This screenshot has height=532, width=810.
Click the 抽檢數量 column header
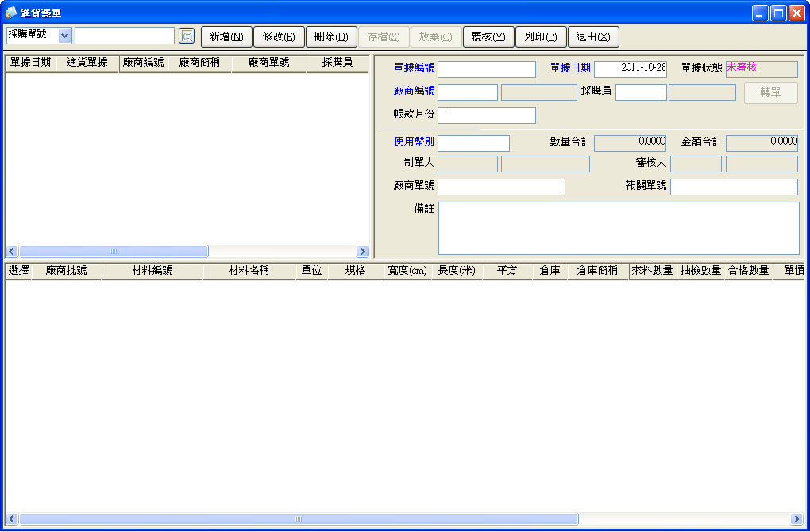click(x=700, y=271)
